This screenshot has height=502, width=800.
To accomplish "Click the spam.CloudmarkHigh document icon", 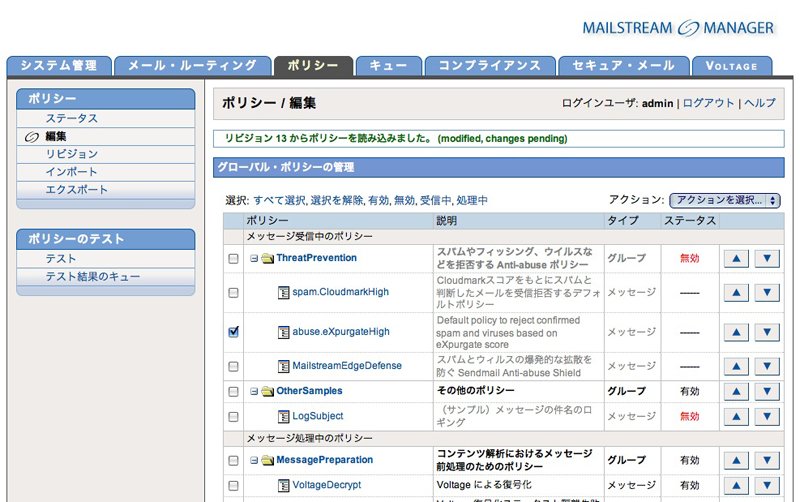I will (x=283, y=292).
